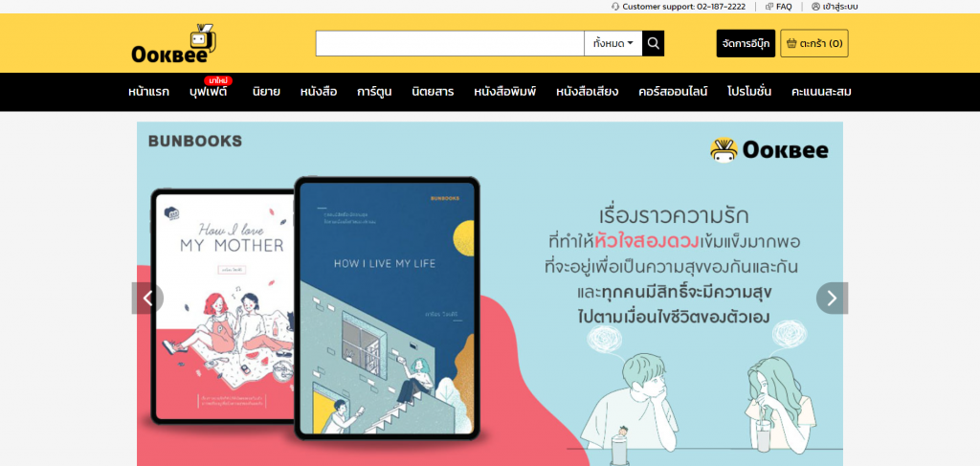Click the จัดการอีบุ๊ก button

point(746,44)
